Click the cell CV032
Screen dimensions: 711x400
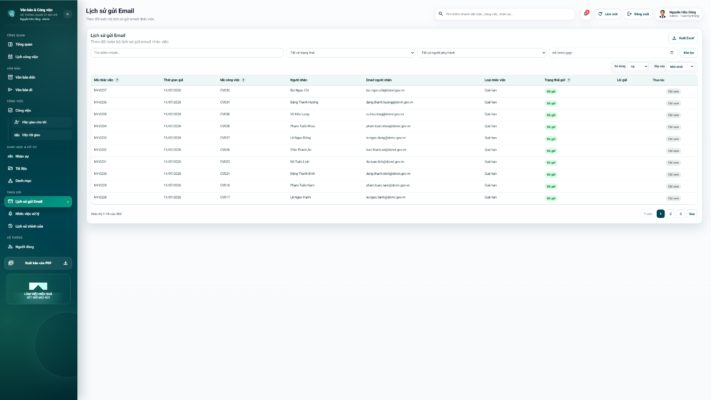pos(225,90)
